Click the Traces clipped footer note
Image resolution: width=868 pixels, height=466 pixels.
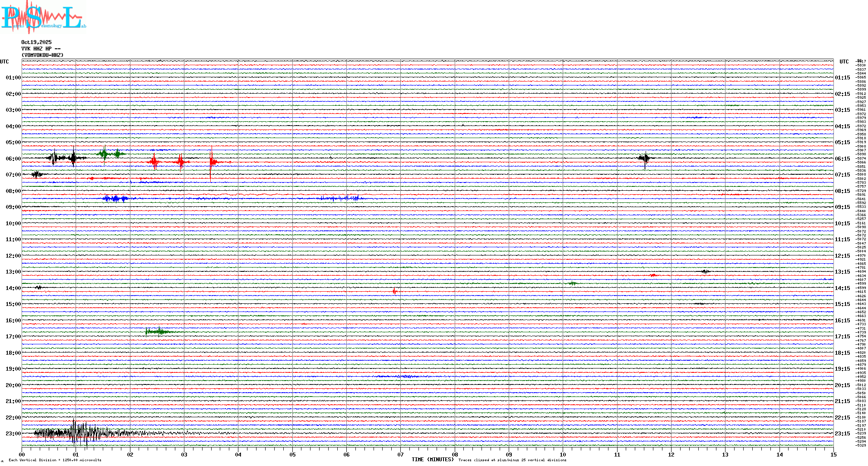coord(512,460)
